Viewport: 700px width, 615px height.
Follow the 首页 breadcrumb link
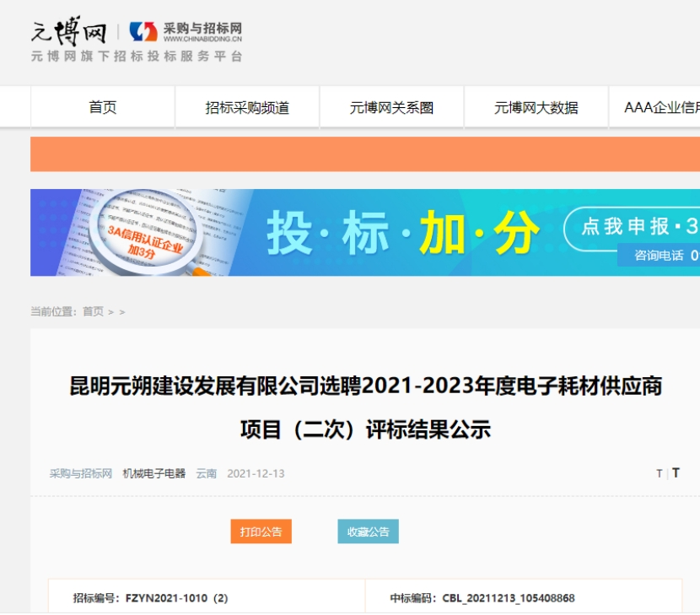[x=93, y=311]
